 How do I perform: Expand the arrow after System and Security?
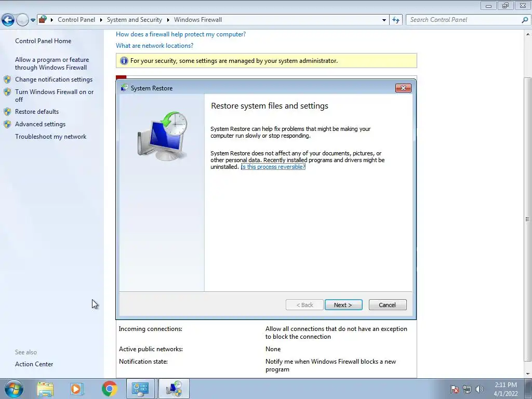click(168, 20)
